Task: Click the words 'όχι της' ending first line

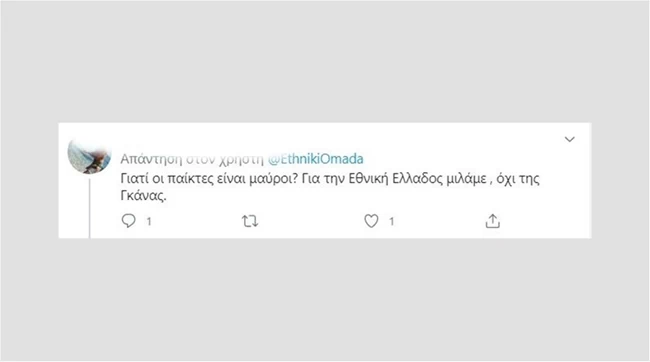Action: (518, 179)
